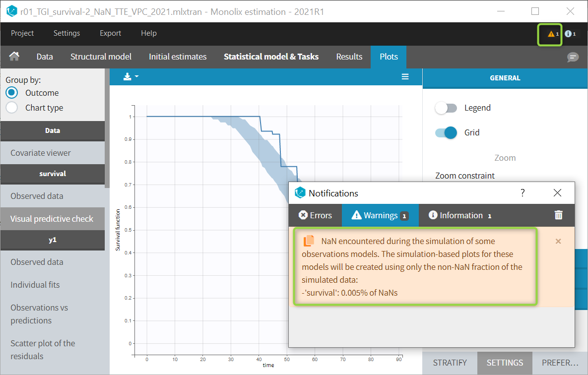Screen dimensions: 588x375
Task: Select the Chart type radio button
Action: 12,108
